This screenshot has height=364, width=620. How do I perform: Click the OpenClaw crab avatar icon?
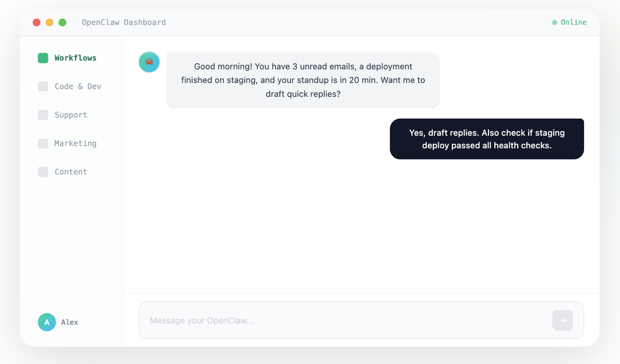(149, 62)
